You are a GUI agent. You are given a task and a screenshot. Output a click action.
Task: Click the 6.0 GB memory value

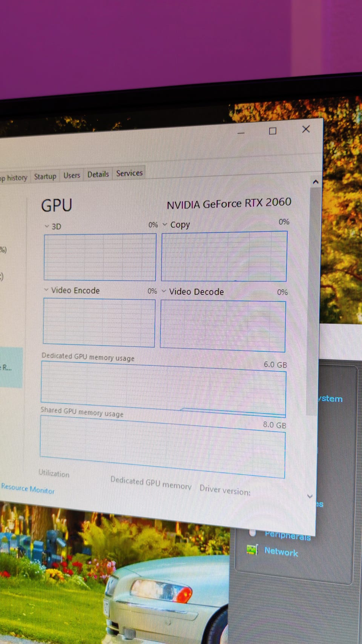click(275, 365)
